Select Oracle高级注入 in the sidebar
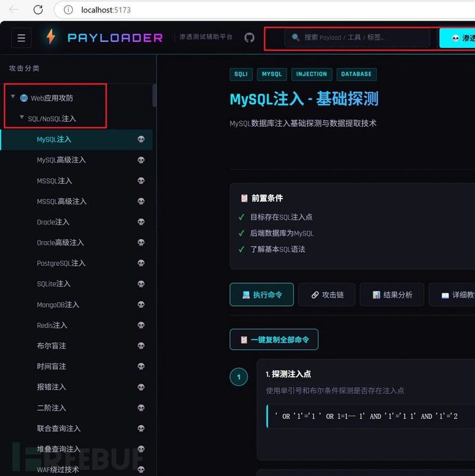The height and width of the screenshot is (476, 475). [x=76, y=242]
